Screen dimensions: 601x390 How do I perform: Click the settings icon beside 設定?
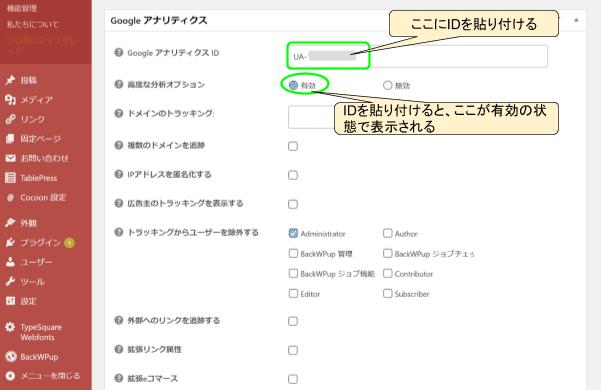pyautogui.click(x=10, y=301)
